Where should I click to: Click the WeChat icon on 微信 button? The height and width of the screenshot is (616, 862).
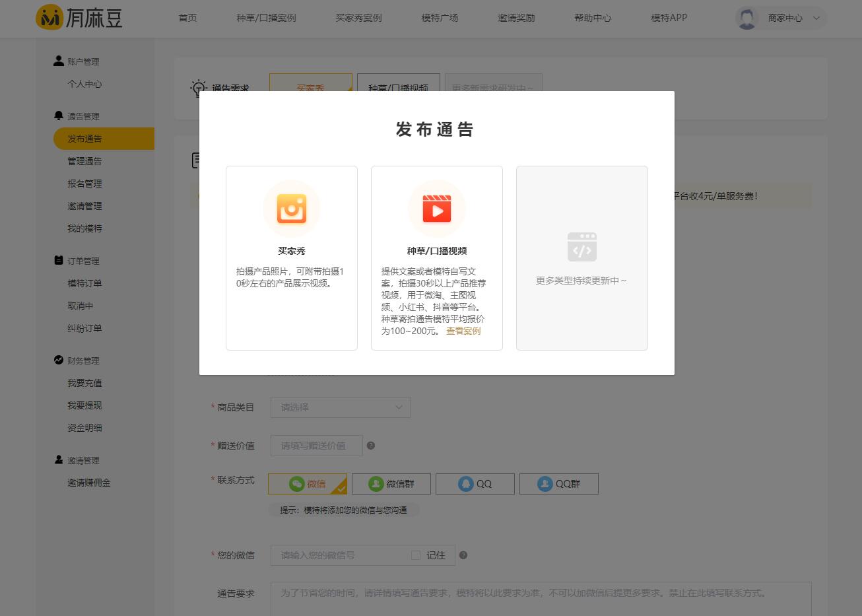coord(296,483)
